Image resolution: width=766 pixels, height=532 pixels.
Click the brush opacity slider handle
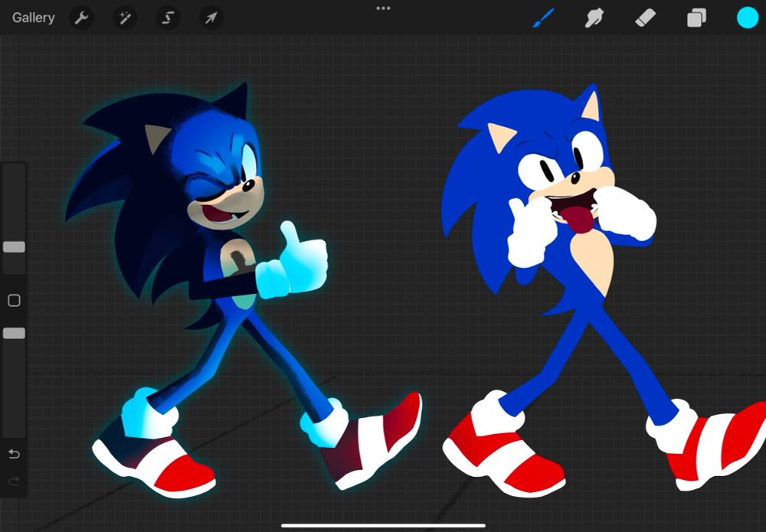pyautogui.click(x=14, y=333)
